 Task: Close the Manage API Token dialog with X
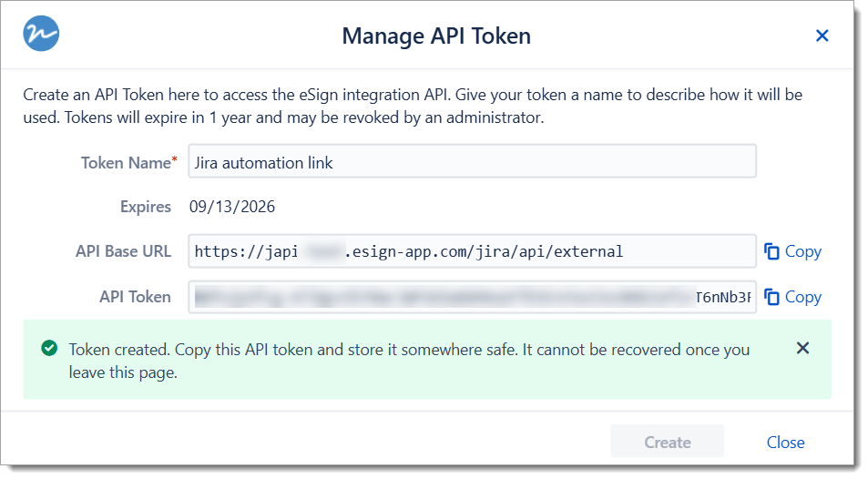(822, 36)
